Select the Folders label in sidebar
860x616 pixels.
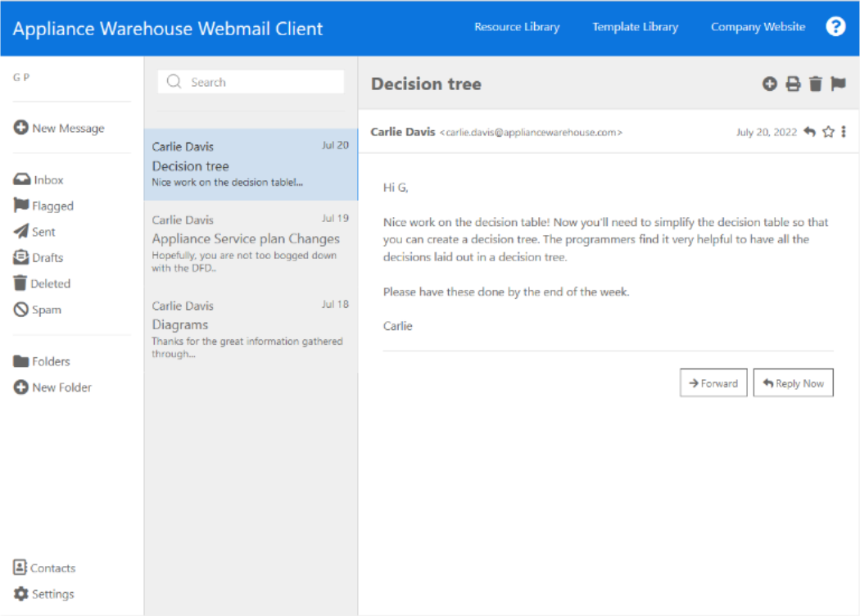(51, 361)
